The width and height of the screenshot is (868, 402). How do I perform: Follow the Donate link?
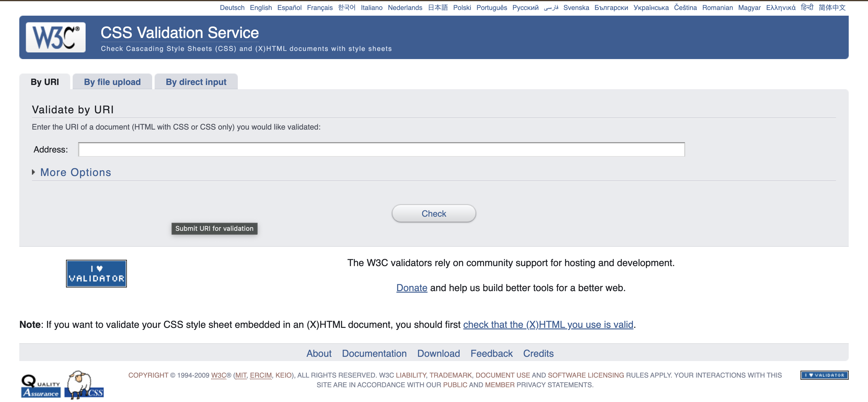(x=412, y=288)
